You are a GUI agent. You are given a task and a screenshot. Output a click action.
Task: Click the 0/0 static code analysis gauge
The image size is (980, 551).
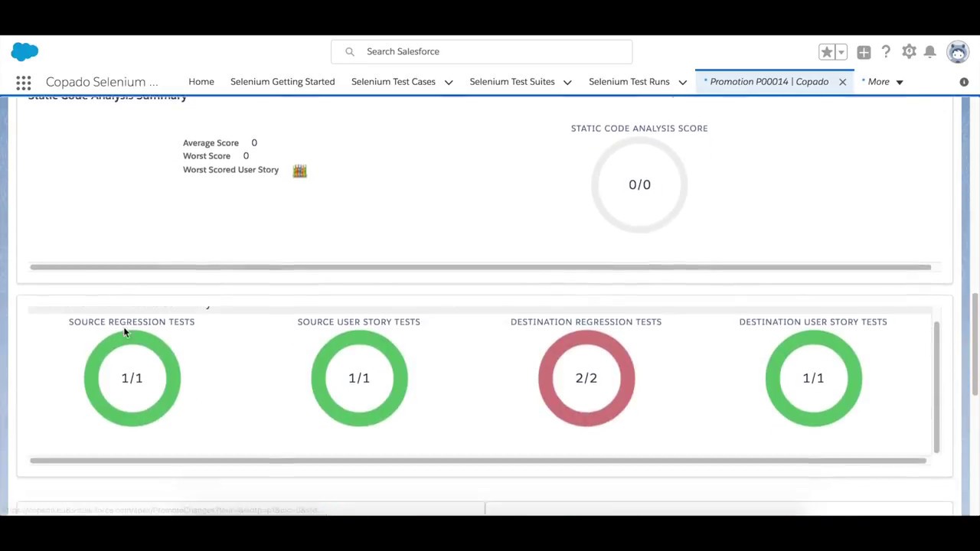pos(639,184)
